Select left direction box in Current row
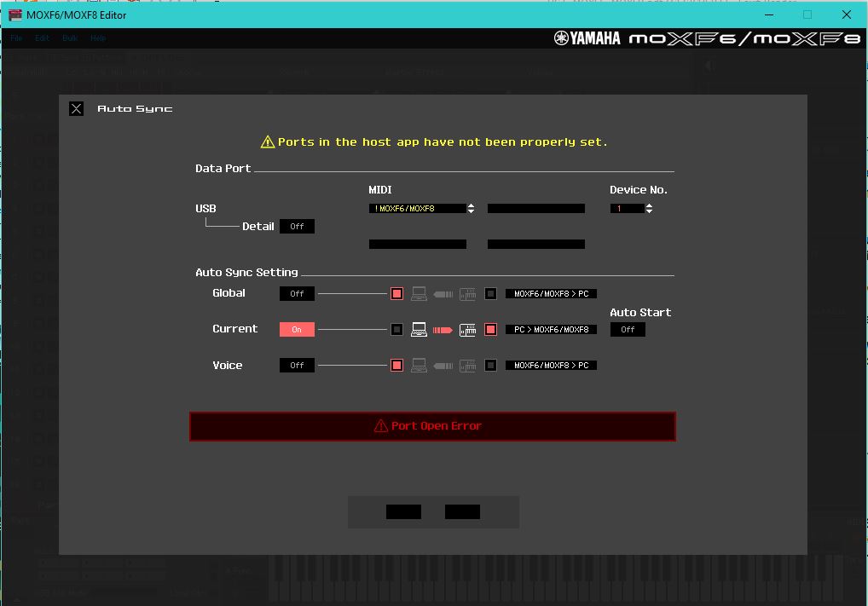This screenshot has height=606, width=868. pyautogui.click(x=397, y=329)
